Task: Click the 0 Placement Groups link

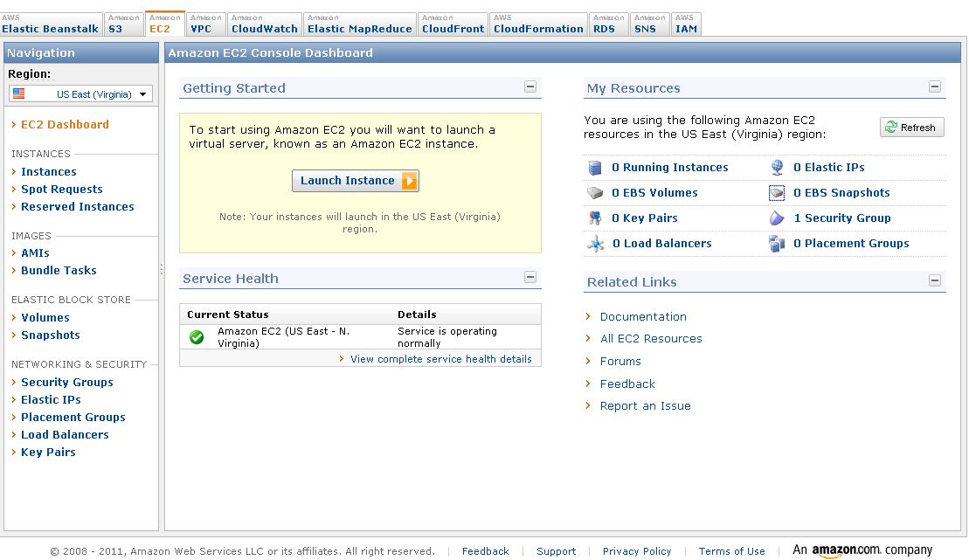Action: 851,244
